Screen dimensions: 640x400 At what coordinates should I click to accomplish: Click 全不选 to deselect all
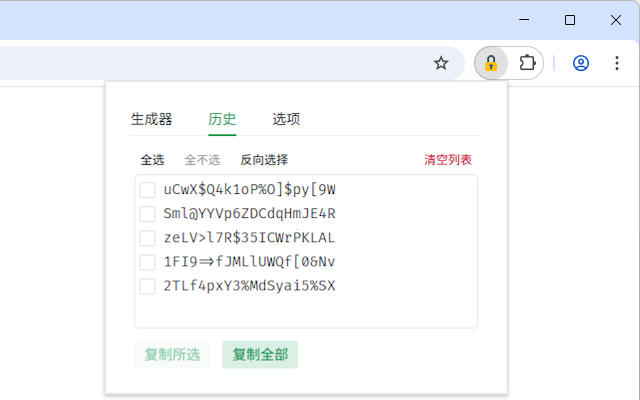tap(202, 160)
